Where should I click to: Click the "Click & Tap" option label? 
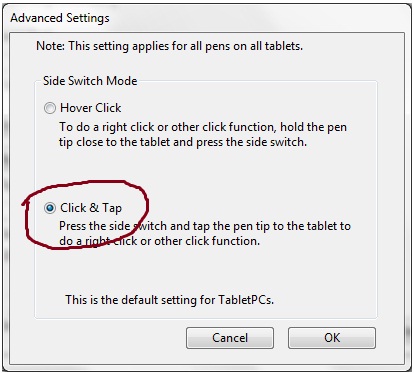[91, 208]
